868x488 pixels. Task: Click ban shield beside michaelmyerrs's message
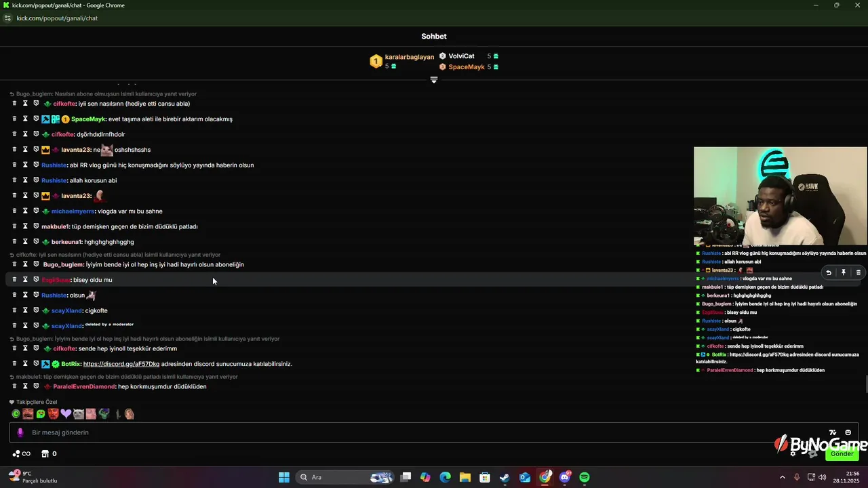[36, 211]
